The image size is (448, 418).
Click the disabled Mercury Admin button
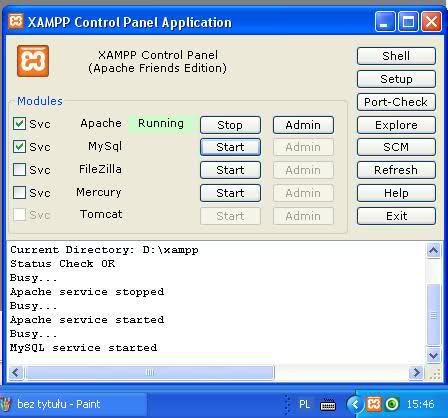303,193
